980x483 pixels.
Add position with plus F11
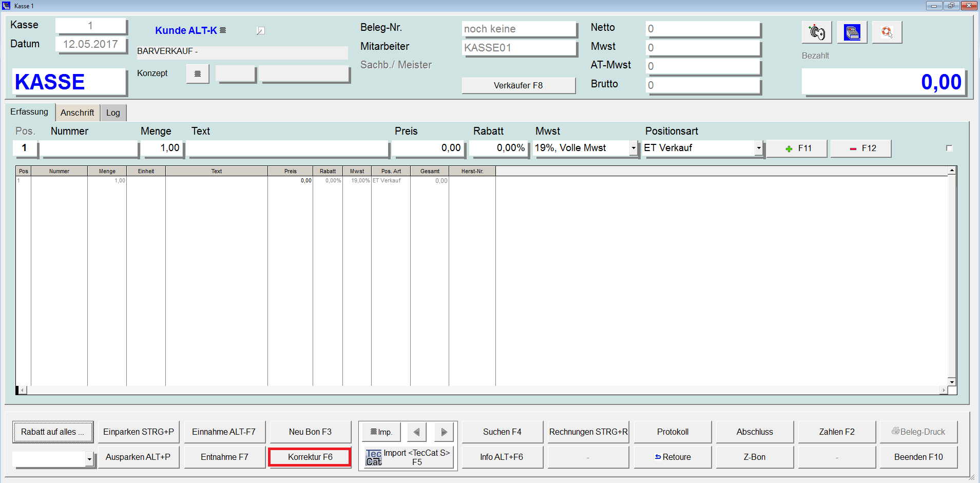tap(797, 148)
